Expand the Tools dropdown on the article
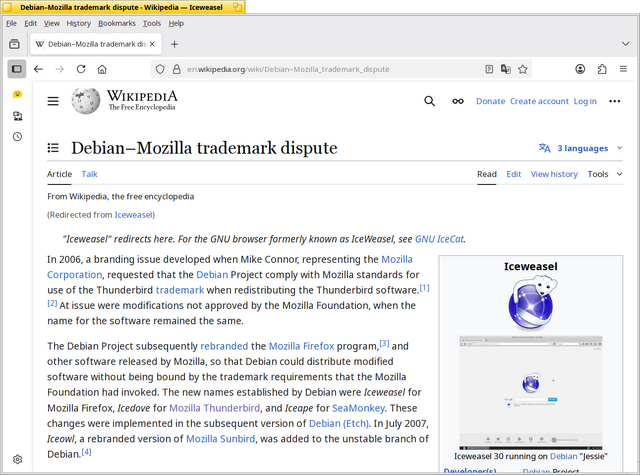The width and height of the screenshot is (640, 475). tap(605, 174)
